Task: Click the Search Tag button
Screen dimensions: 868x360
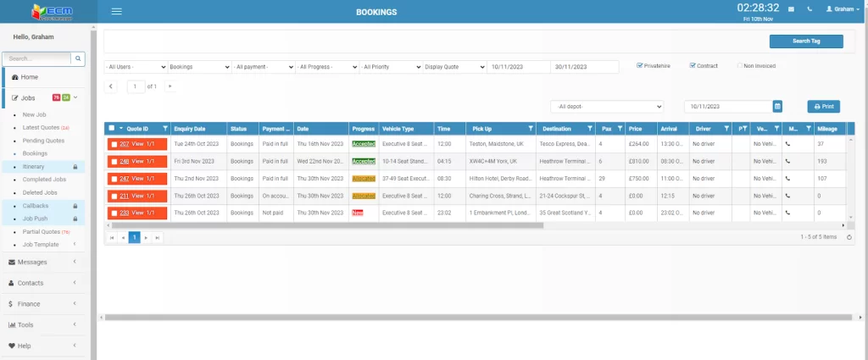Action: coord(805,42)
